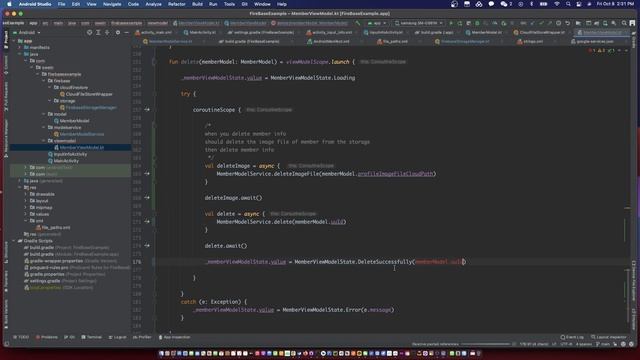The image size is (640, 360).
Task: Open the Layout Inspector panel
Action: [x=608, y=337]
